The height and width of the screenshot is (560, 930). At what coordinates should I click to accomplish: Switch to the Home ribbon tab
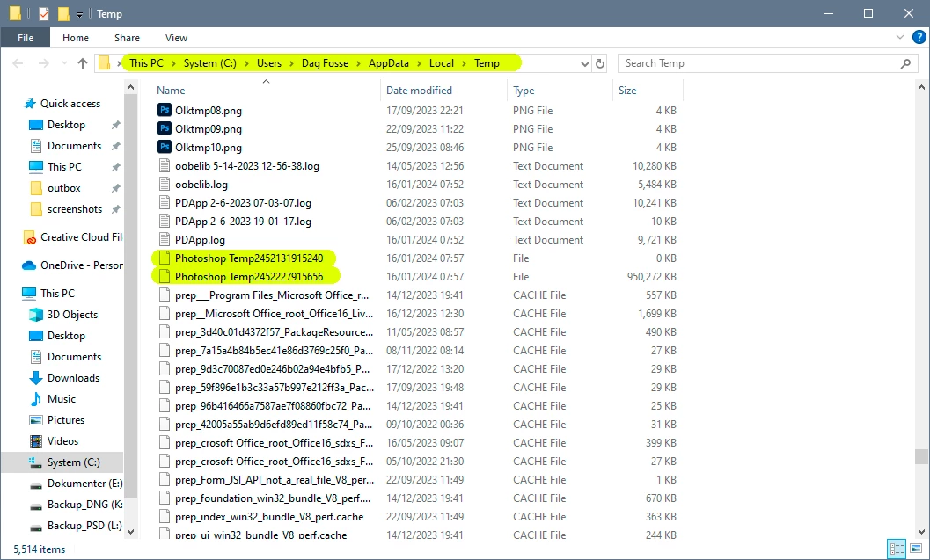(x=76, y=37)
